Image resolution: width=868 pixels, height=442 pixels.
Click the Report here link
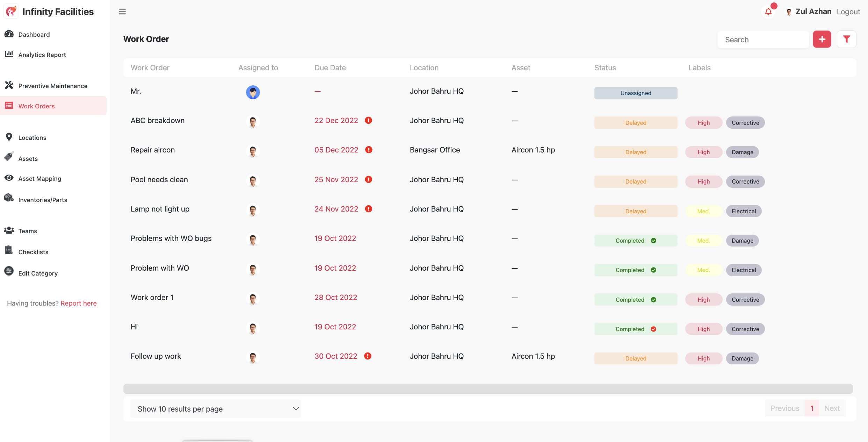point(78,303)
